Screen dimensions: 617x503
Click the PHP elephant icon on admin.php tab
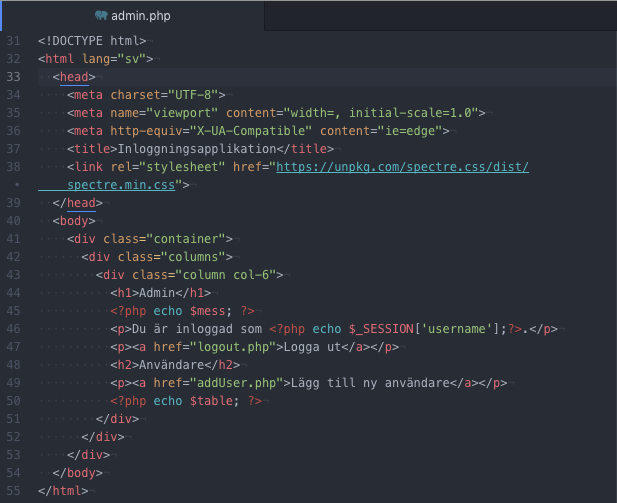(x=101, y=15)
